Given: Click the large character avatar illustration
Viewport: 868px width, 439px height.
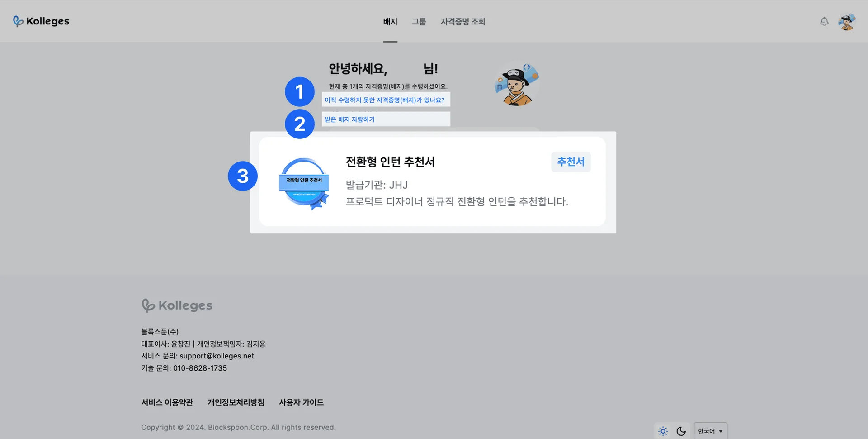Looking at the screenshot, I should 517,85.
